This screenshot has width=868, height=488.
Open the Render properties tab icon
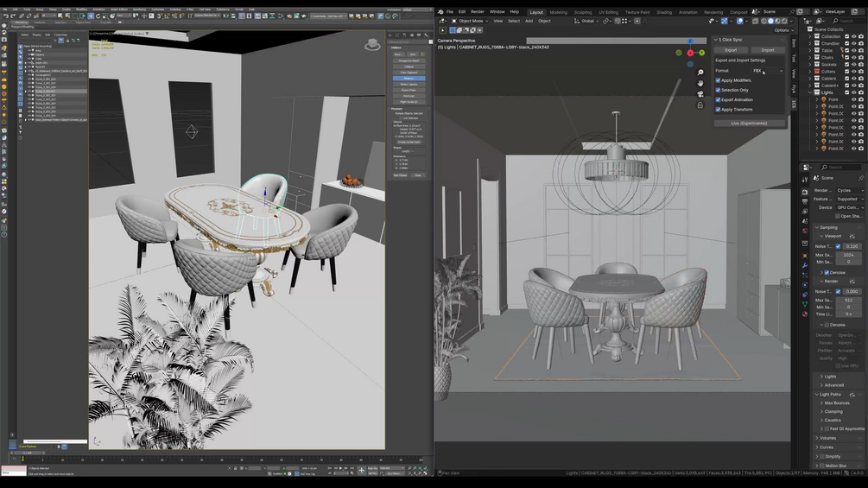click(x=805, y=192)
